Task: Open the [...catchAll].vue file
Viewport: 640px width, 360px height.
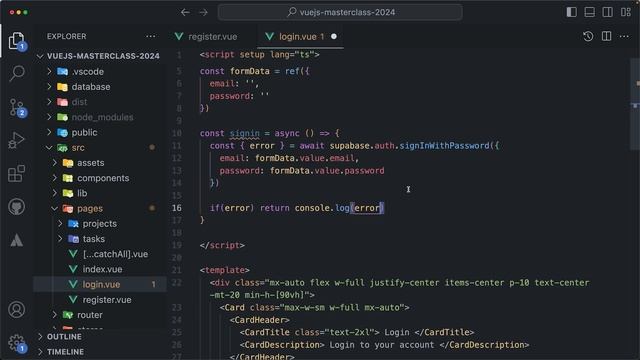Action: 100,254
